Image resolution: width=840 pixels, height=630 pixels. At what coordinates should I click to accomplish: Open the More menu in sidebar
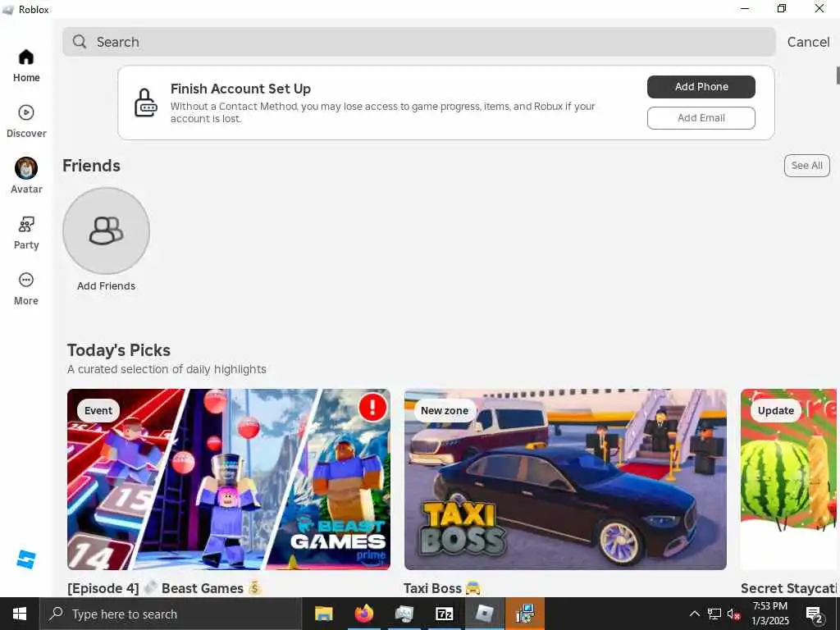(x=25, y=289)
